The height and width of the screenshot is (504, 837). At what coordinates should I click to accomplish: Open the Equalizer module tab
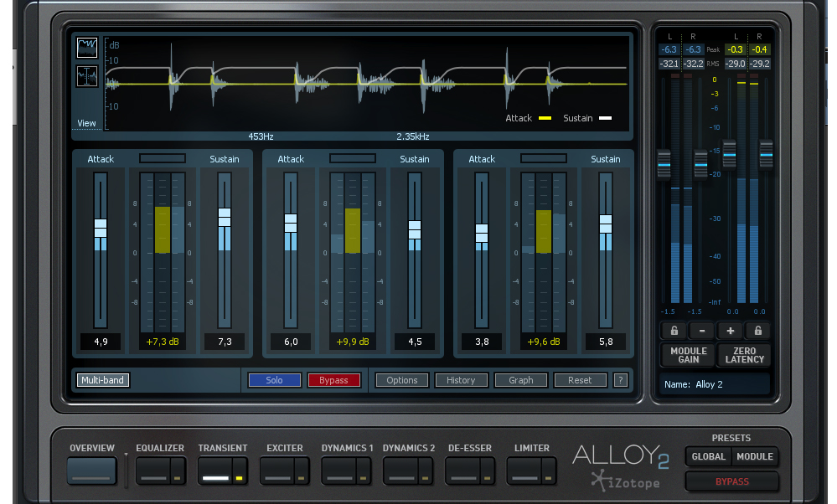(x=153, y=471)
